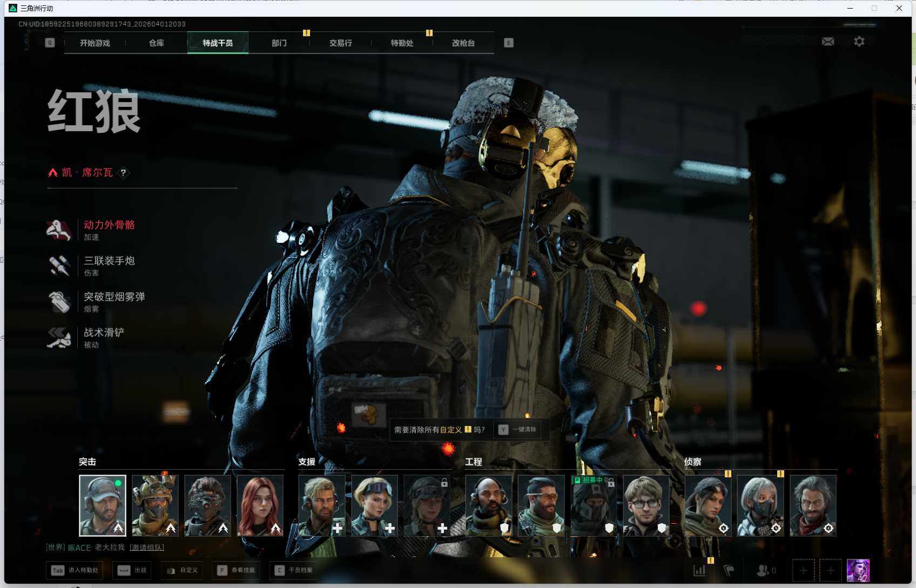
Task: Select the glasses-wearing engineer operator portrait
Action: pyautogui.click(x=646, y=505)
